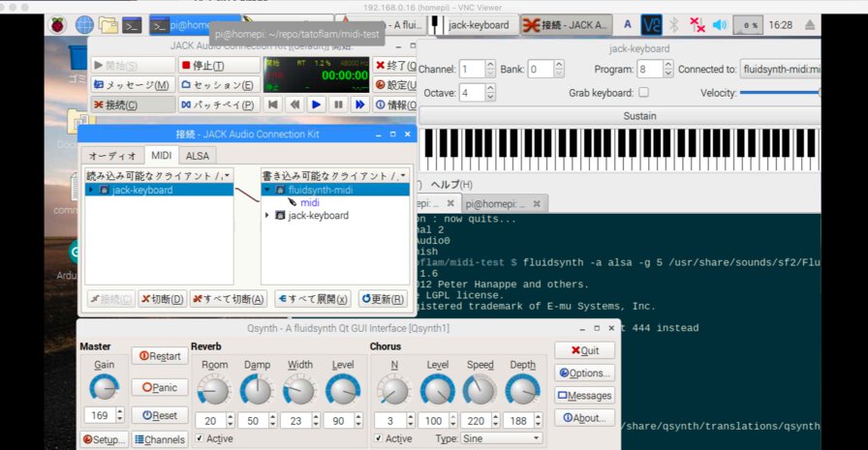Open the file manager folder icon
Image resolution: width=868 pixels, height=450 pixels.
coord(108,25)
